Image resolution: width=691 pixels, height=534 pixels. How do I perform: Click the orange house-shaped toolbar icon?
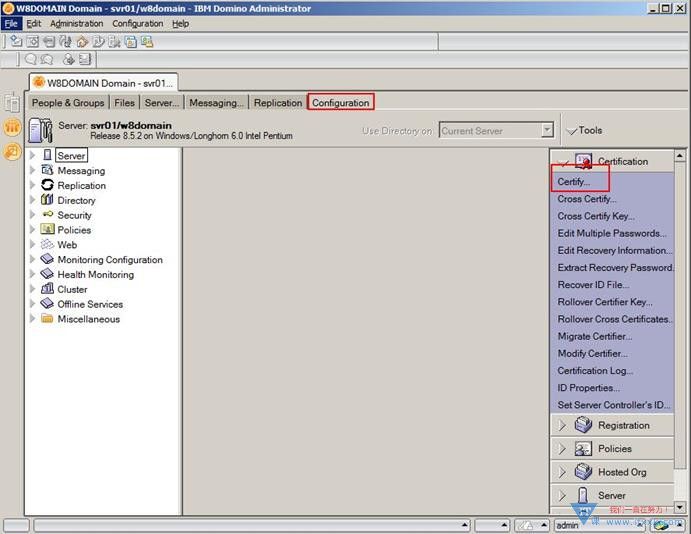[82, 42]
